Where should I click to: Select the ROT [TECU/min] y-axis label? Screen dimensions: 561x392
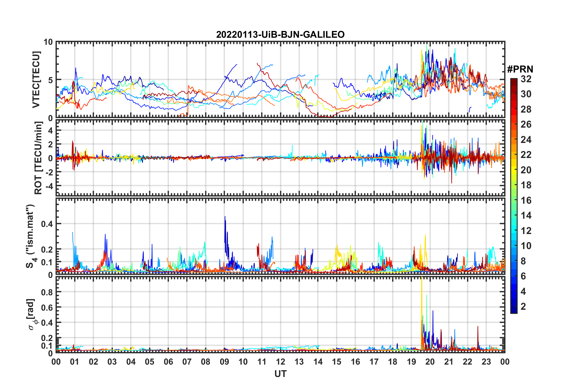[x=38, y=158]
